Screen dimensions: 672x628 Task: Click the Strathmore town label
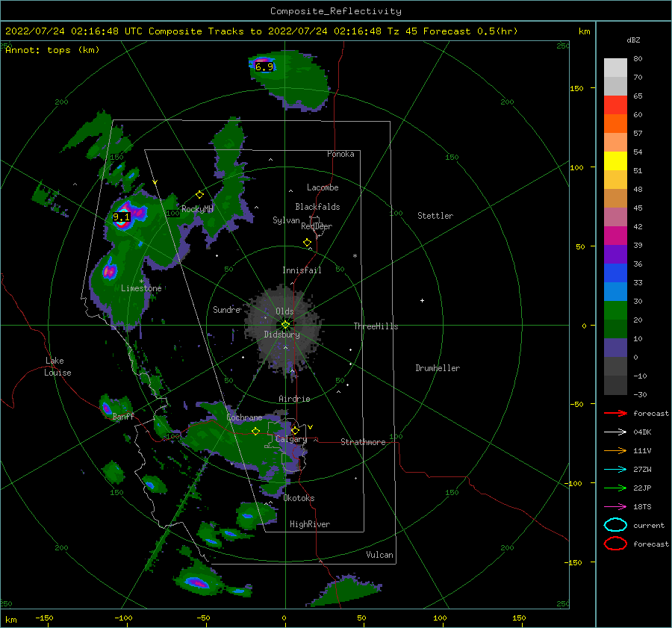[363, 442]
